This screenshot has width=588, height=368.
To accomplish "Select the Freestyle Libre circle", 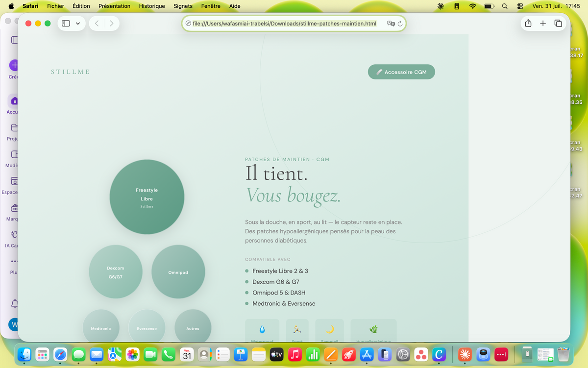I will (x=147, y=197).
